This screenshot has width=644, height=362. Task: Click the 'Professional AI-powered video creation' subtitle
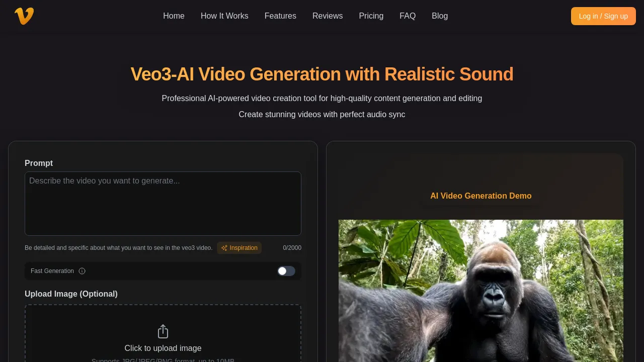pyautogui.click(x=322, y=98)
